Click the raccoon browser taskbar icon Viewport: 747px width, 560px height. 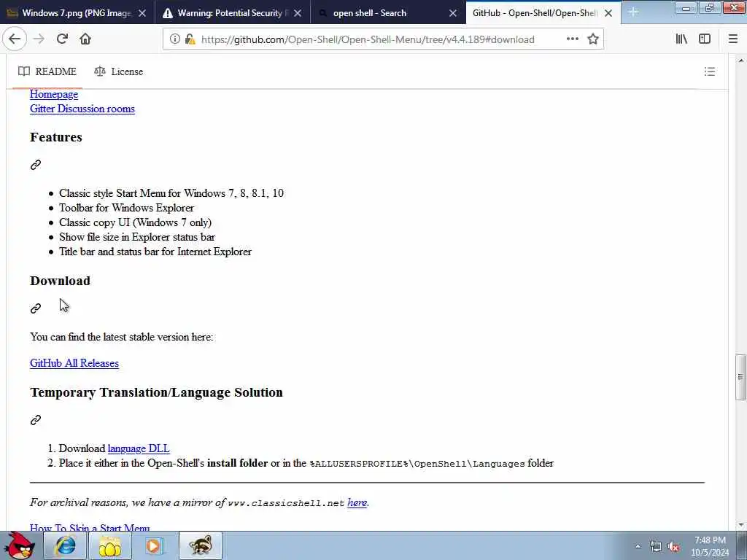click(201, 545)
